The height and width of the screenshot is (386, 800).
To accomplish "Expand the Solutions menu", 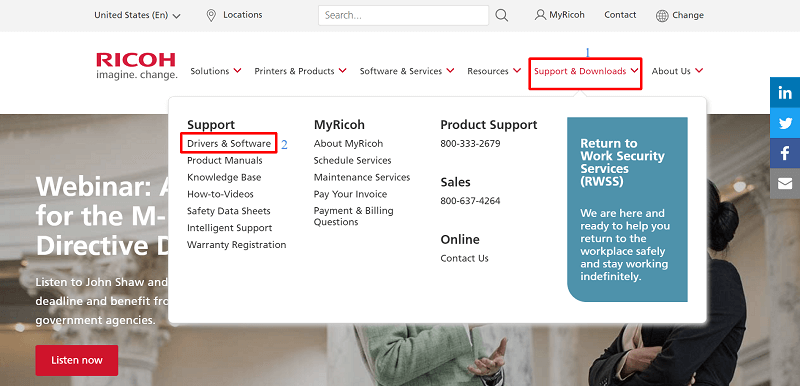I will click(x=216, y=71).
